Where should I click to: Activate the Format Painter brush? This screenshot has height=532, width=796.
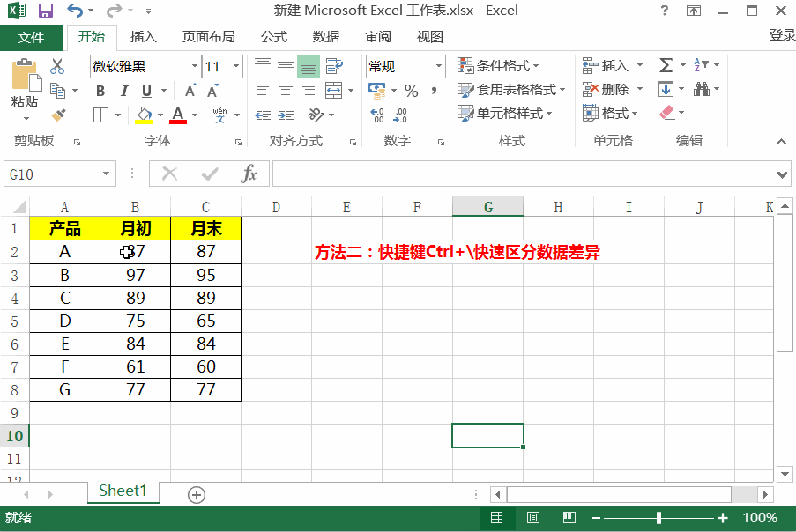58,115
